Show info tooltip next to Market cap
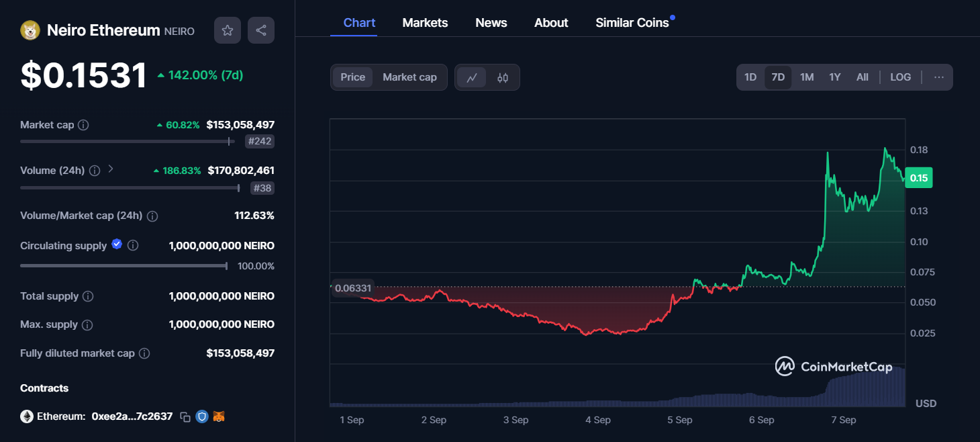The height and width of the screenshot is (442, 980). click(83, 125)
